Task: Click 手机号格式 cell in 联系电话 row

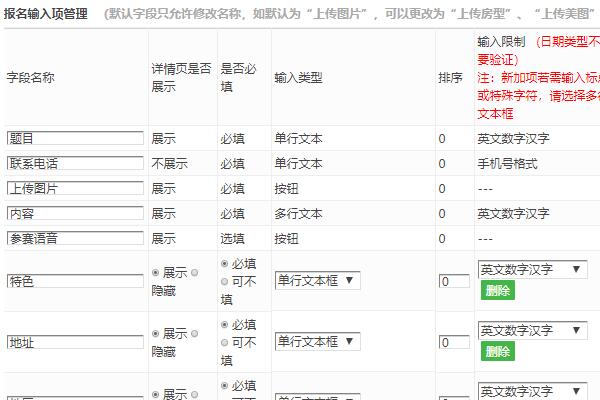Action: coord(507,164)
